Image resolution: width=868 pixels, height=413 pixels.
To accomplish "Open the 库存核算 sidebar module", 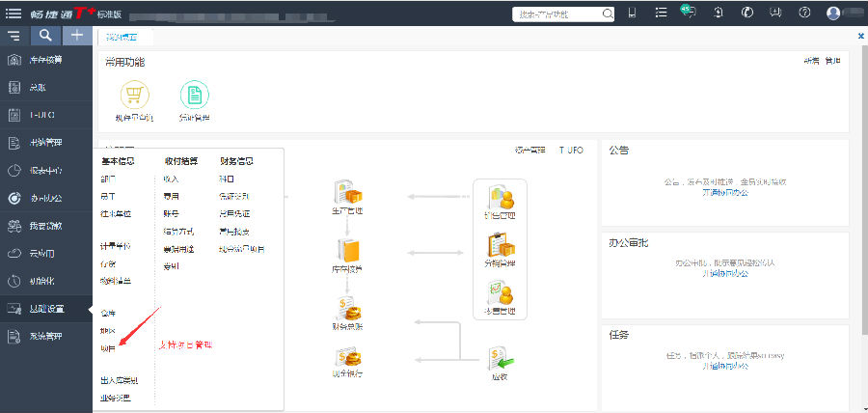I will click(x=45, y=60).
